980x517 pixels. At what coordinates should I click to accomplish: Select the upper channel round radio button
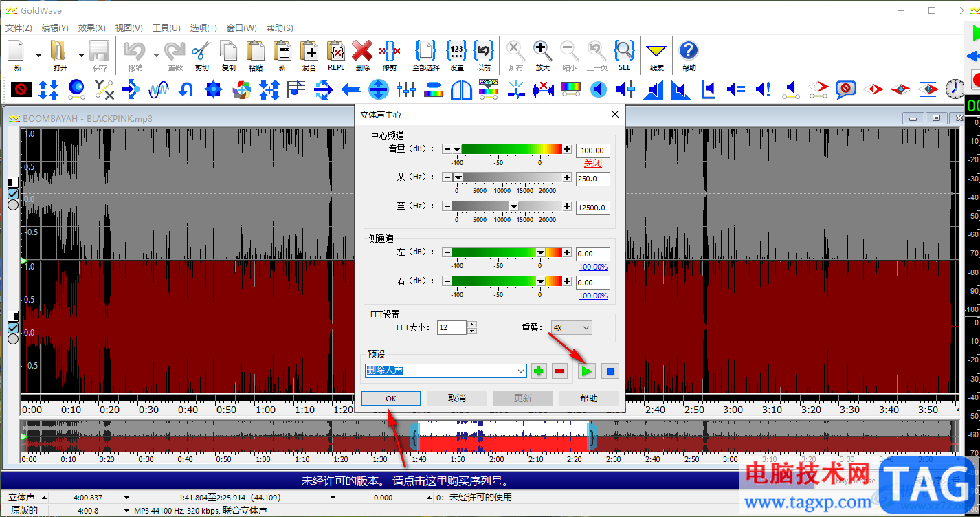coord(13,205)
